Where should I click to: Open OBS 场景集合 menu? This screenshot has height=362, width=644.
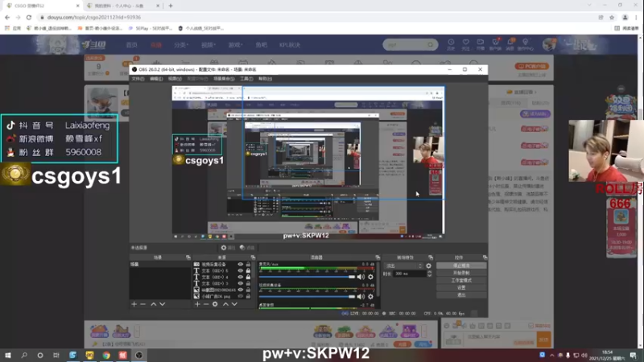224,78
